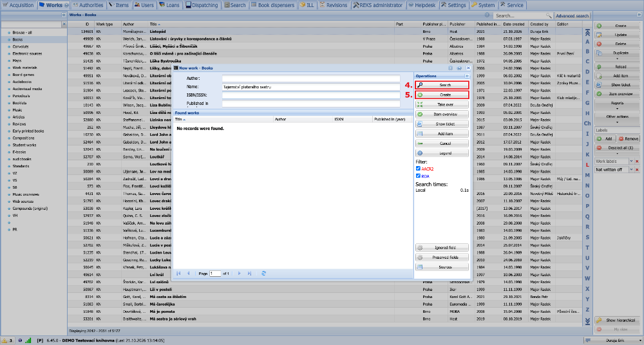Open the Dispatching tab
The image size is (644, 345).
pos(202,5)
